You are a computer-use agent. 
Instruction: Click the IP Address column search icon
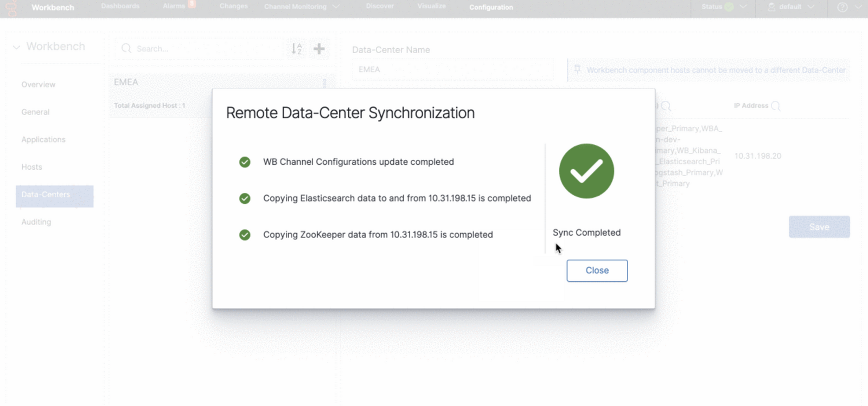[776, 106]
